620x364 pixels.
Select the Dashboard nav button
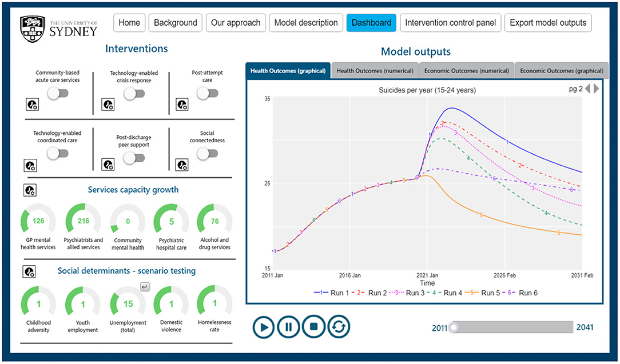pyautogui.click(x=371, y=23)
